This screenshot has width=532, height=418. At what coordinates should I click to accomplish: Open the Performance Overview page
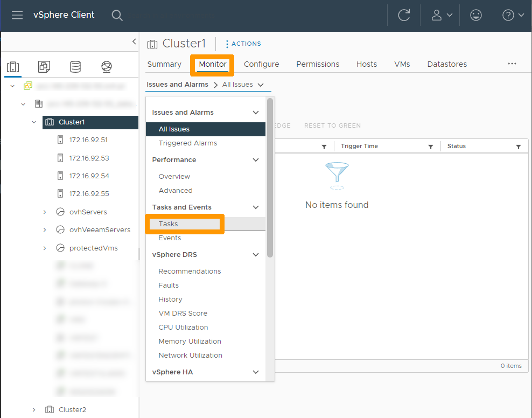tap(206, 177)
